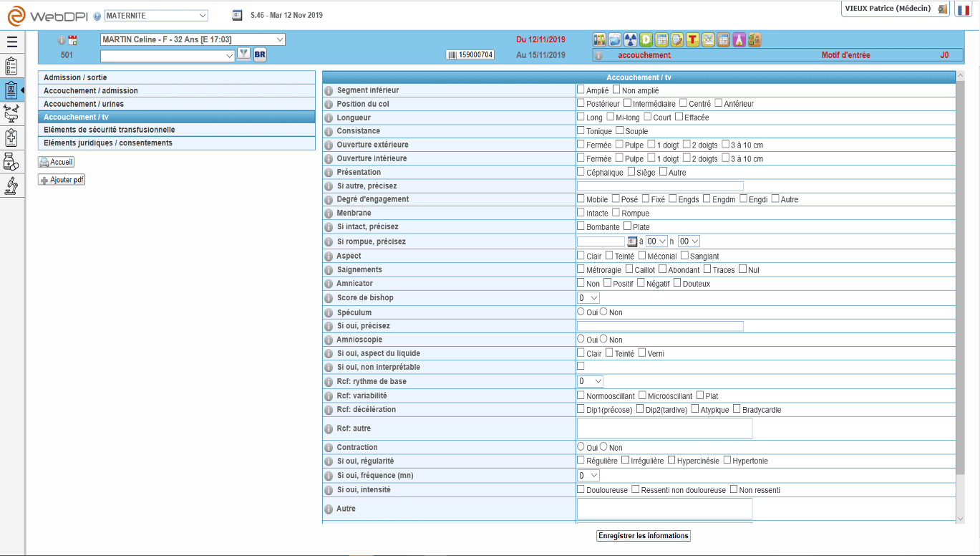Open the calendar icon beside patient info

72,40
